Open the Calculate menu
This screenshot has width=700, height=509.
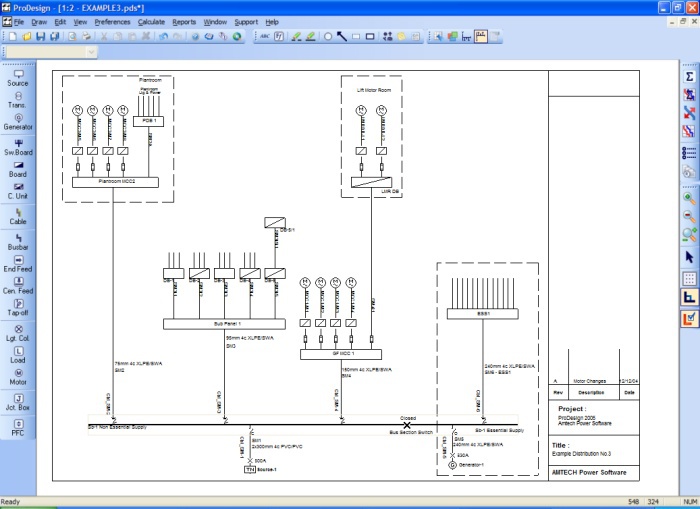[151, 22]
